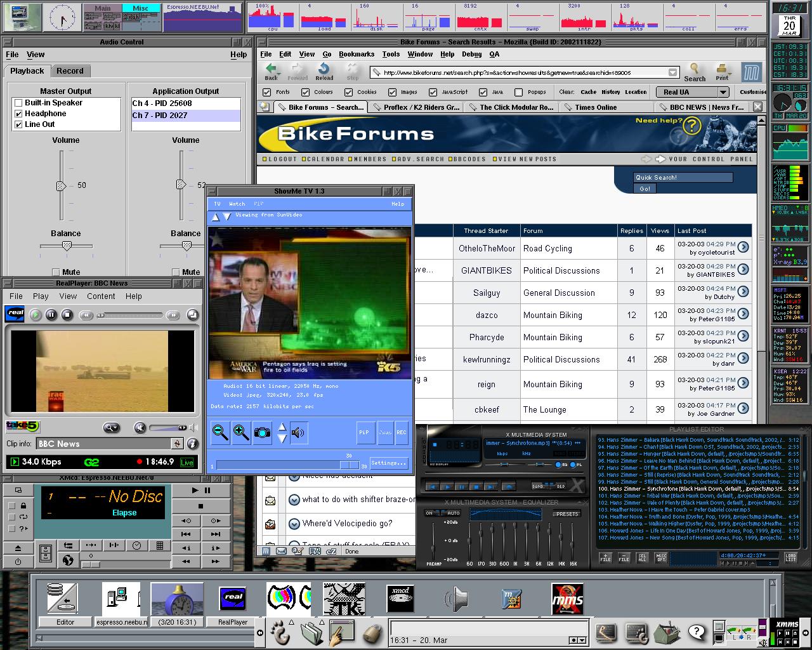Toggle the Master Output Mute checkbox

click(x=56, y=272)
